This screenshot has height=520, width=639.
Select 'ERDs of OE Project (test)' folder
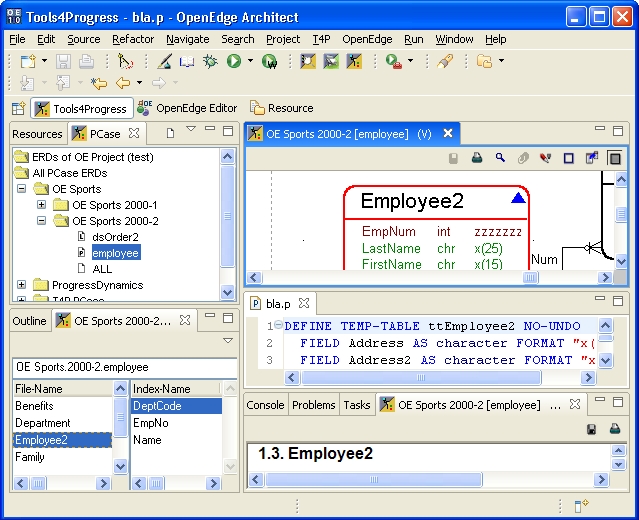(93, 157)
